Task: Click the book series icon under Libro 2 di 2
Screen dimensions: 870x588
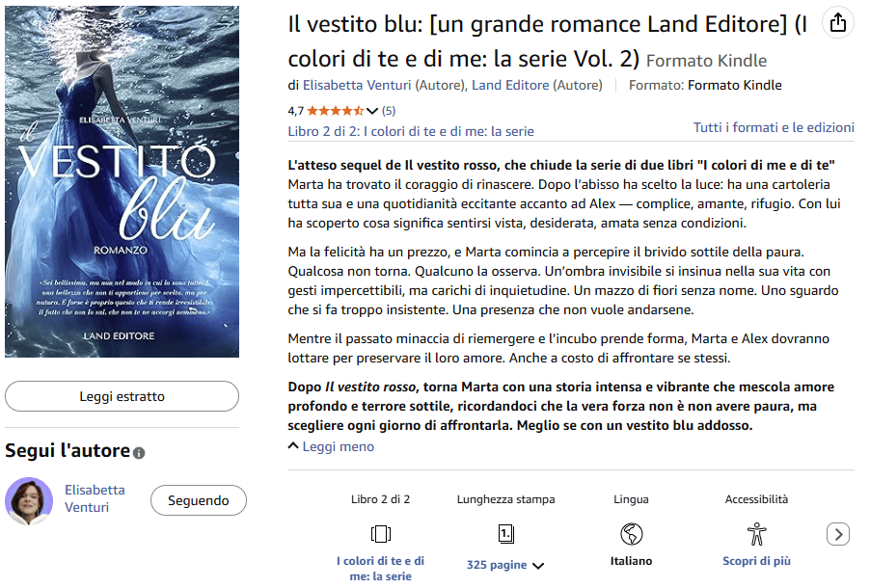Action: pos(381,534)
